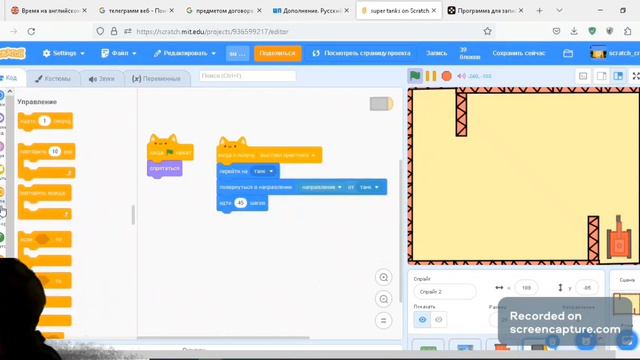Switch to small stage layout
640x360 pixels.
click(601, 76)
